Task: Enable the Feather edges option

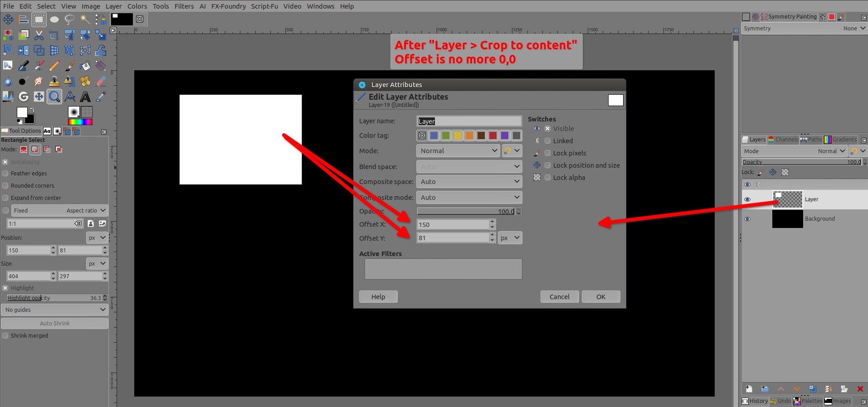Action: tap(5, 173)
